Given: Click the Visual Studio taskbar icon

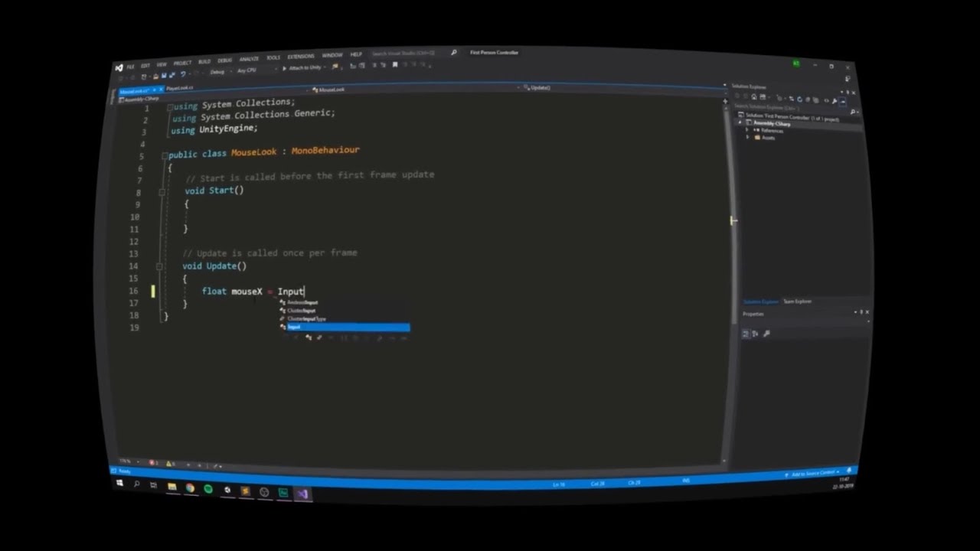Looking at the screenshot, I should tap(302, 494).
